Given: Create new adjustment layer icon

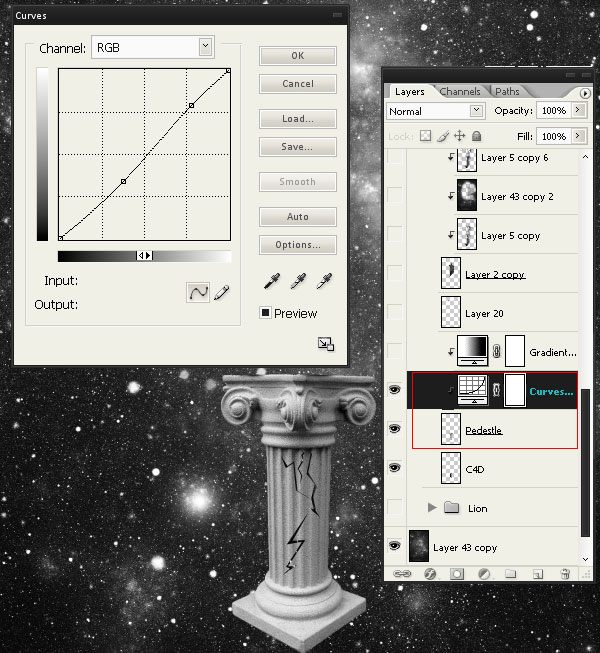Looking at the screenshot, I should tap(484, 574).
